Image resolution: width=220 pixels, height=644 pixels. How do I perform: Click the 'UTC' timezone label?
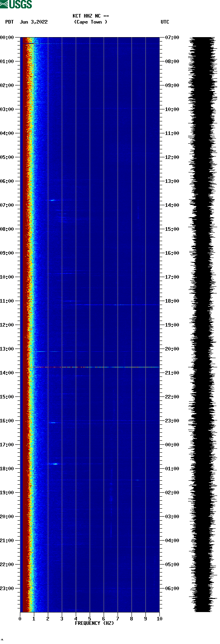[x=165, y=22]
